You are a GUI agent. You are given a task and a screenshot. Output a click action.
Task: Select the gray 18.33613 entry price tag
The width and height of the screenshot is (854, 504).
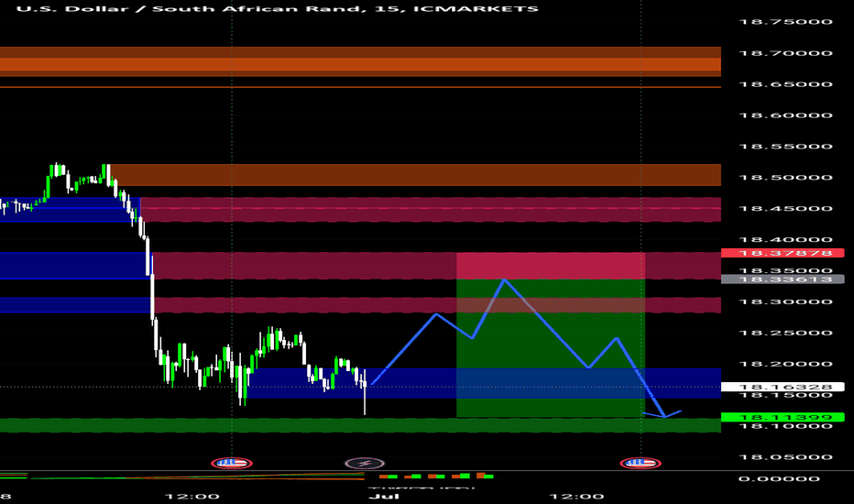point(783,279)
